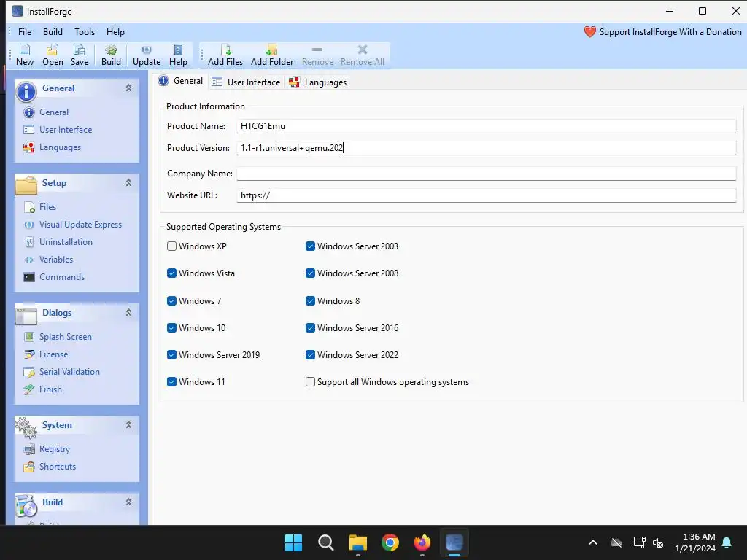
Task: Save the project using the Save icon
Action: (79, 55)
